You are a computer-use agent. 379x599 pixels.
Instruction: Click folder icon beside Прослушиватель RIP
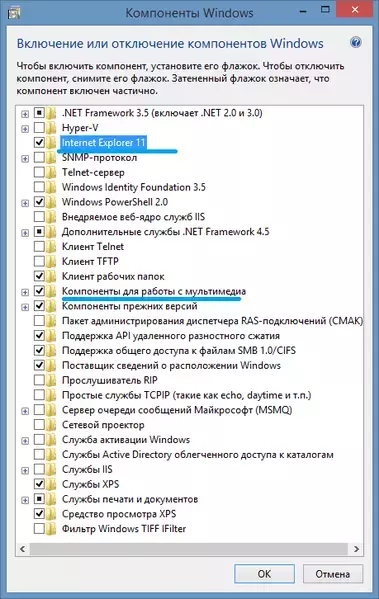click(51, 380)
